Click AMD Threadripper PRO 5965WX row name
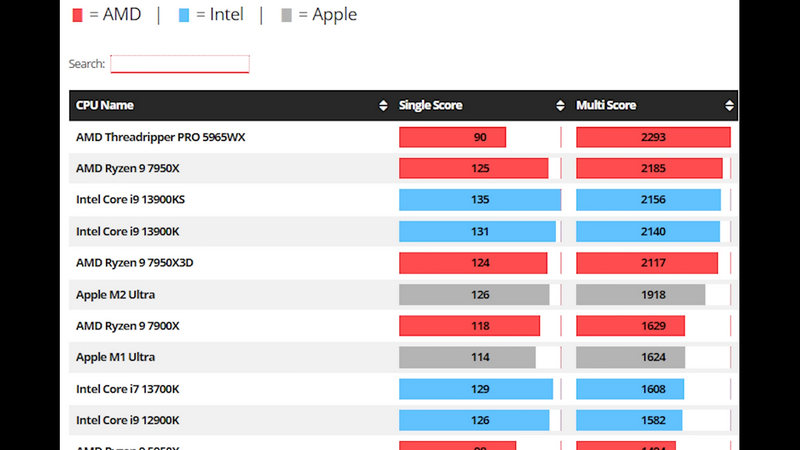Screen dimensions: 800x450 click(160, 137)
